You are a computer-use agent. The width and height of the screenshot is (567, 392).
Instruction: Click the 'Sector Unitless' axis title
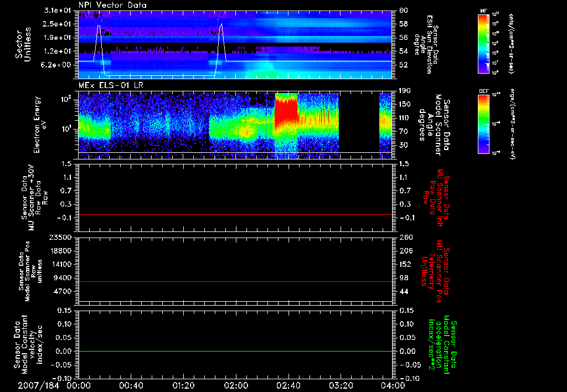[x=23, y=44]
